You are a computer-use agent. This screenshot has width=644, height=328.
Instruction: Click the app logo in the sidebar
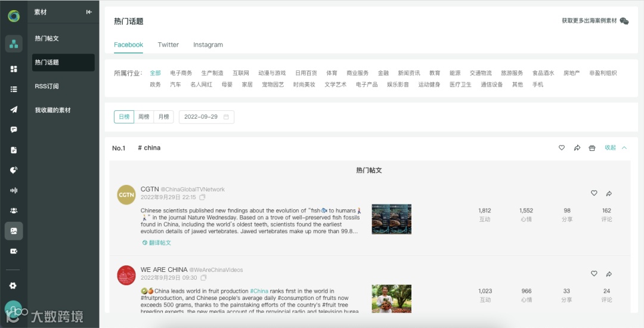pyautogui.click(x=14, y=16)
